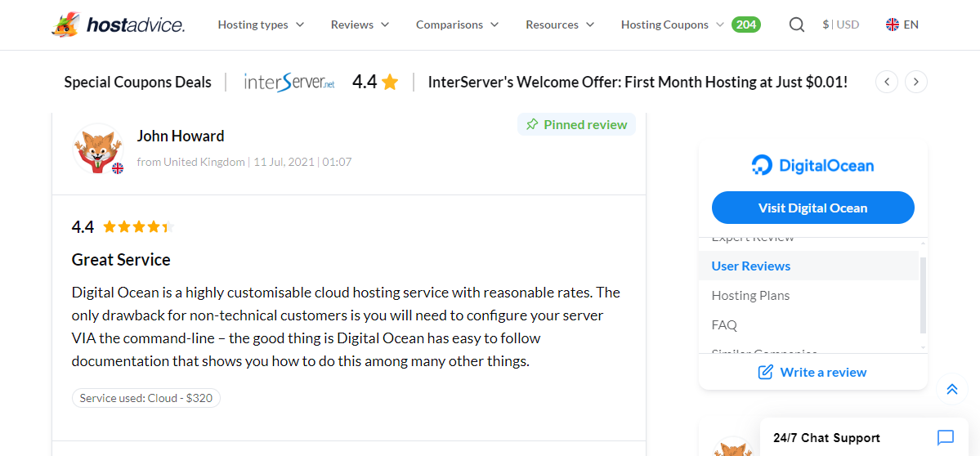Click the InterServer logo

point(289,82)
